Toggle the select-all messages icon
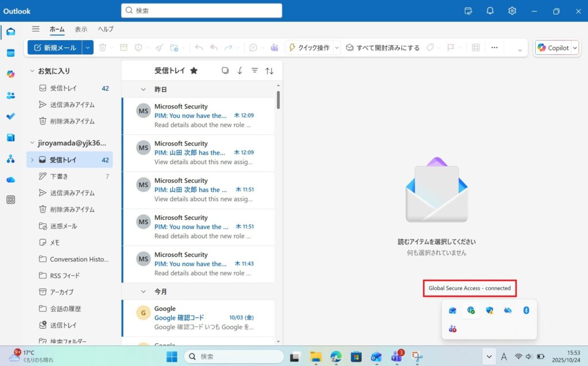The image size is (588, 366). tap(225, 71)
